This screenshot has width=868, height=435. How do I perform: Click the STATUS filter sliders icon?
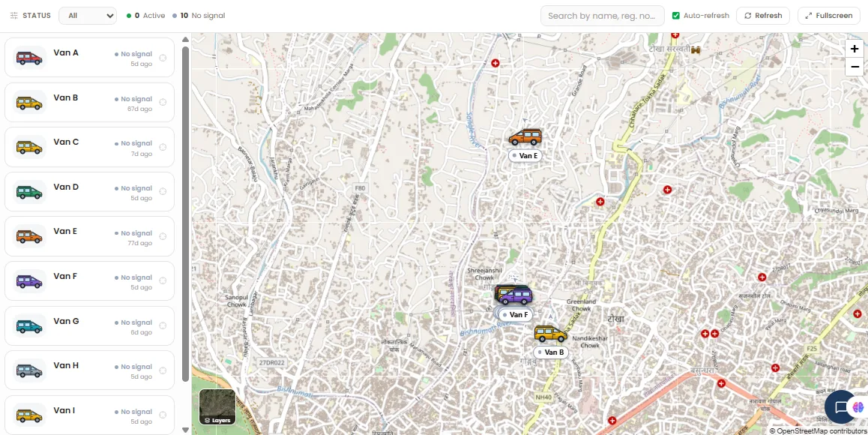(14, 16)
